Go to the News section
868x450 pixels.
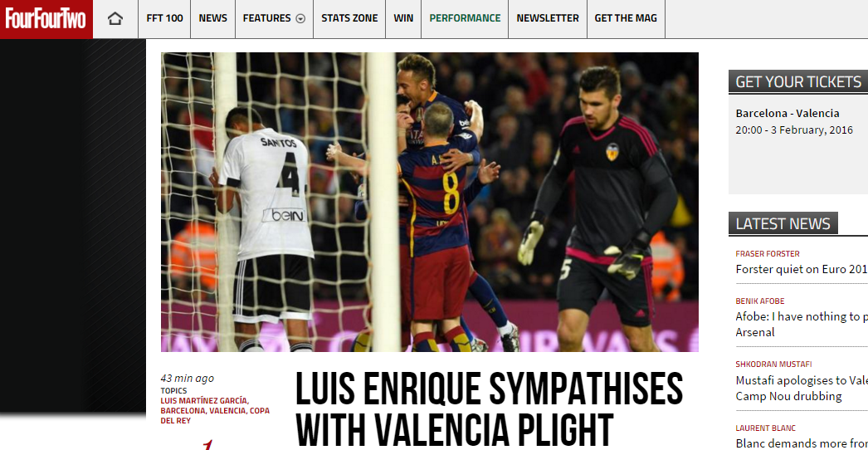[x=213, y=18]
